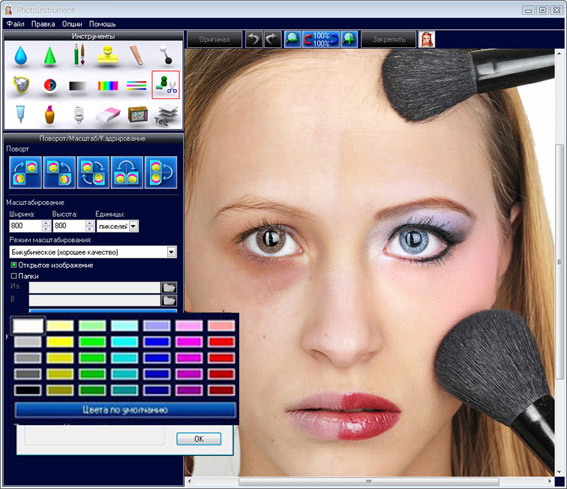Choose the yellow stamp clone tool
The width and height of the screenshot is (567, 489).
108,55
